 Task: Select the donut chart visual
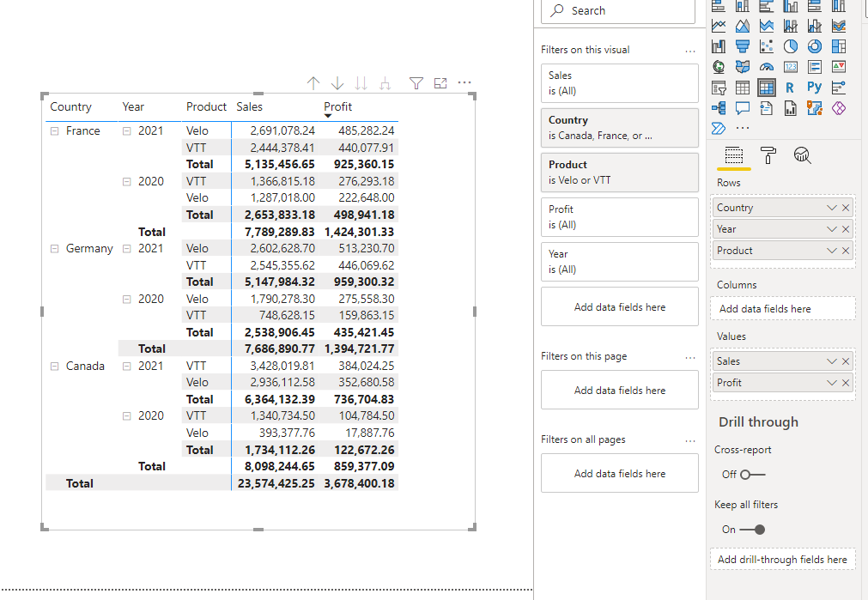[x=815, y=46]
